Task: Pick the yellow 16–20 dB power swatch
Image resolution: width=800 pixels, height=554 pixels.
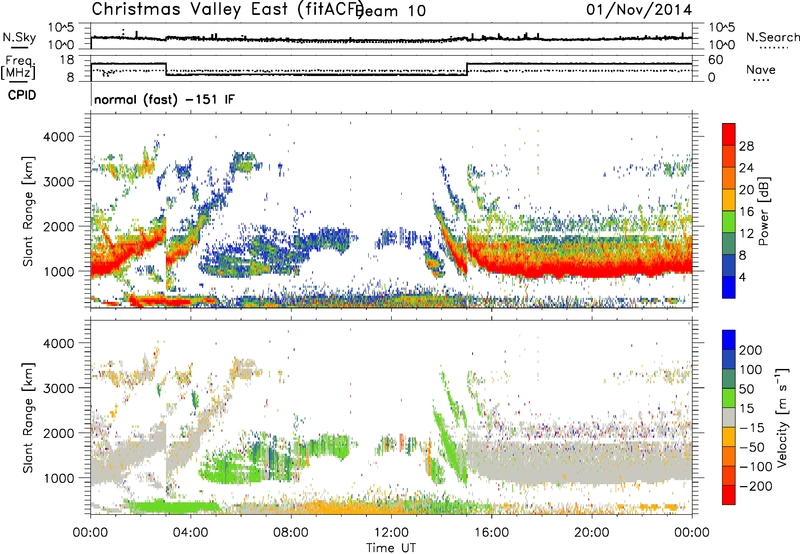Action: (729, 200)
